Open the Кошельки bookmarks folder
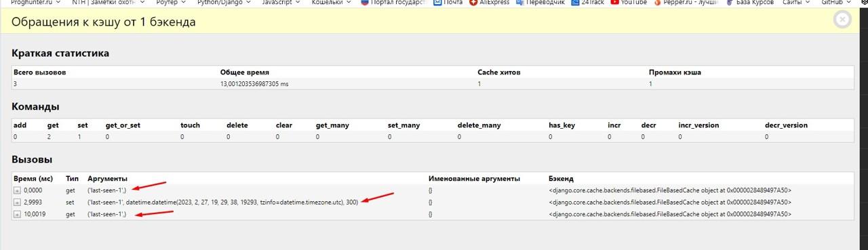The width and height of the screenshot is (868, 250). [331, 3]
